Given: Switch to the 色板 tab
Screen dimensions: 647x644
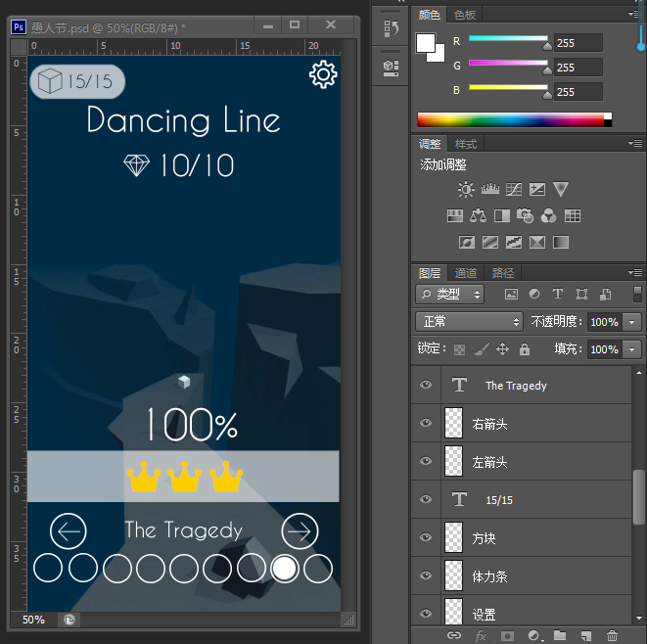Looking at the screenshot, I should tap(465, 15).
